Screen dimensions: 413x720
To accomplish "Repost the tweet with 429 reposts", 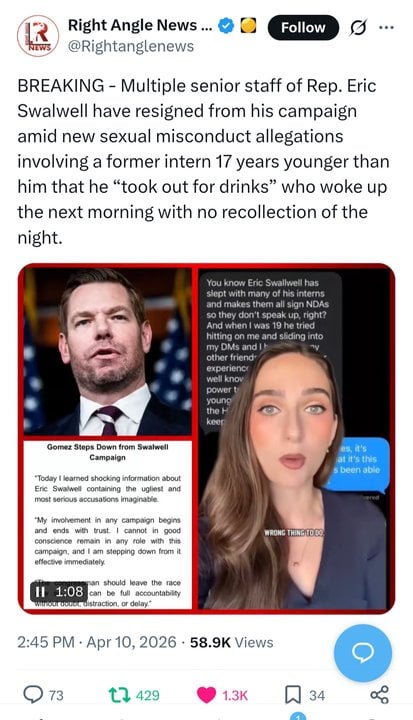I will (135, 695).
